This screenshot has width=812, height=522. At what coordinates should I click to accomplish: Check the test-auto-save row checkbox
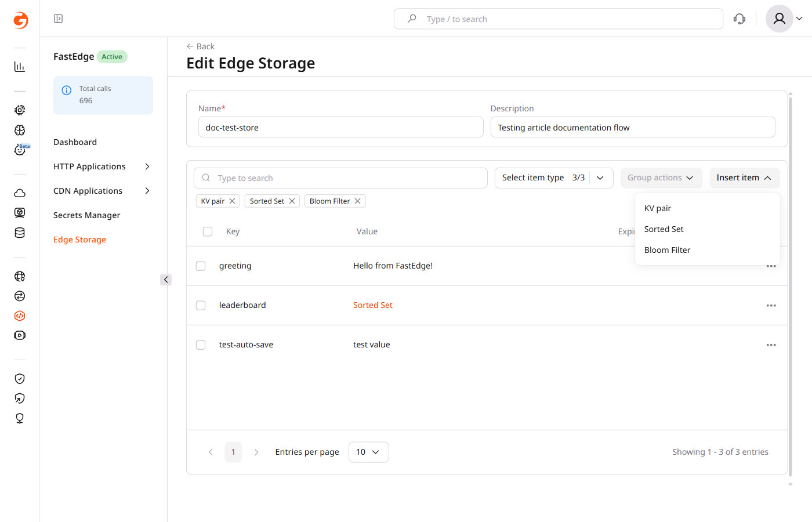click(x=201, y=345)
